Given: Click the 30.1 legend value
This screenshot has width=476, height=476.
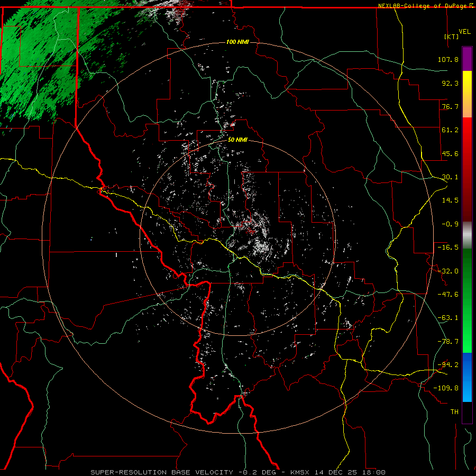Looking at the screenshot, I should [450, 177].
